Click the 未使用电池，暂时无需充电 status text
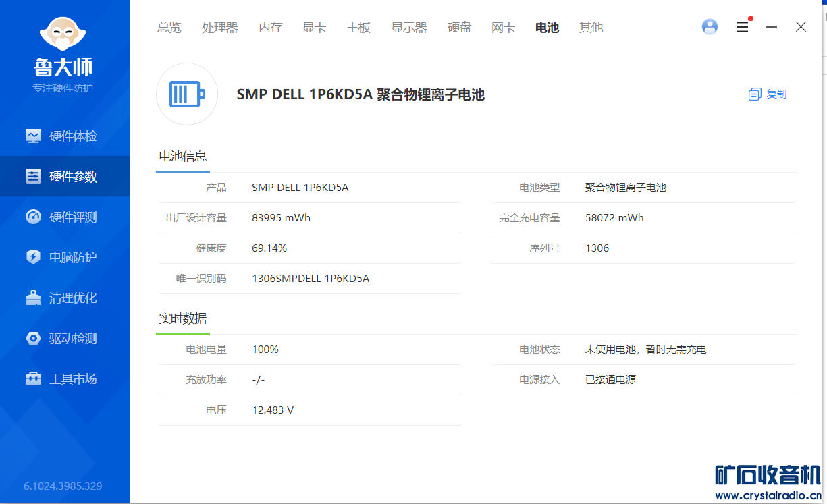 [646, 349]
